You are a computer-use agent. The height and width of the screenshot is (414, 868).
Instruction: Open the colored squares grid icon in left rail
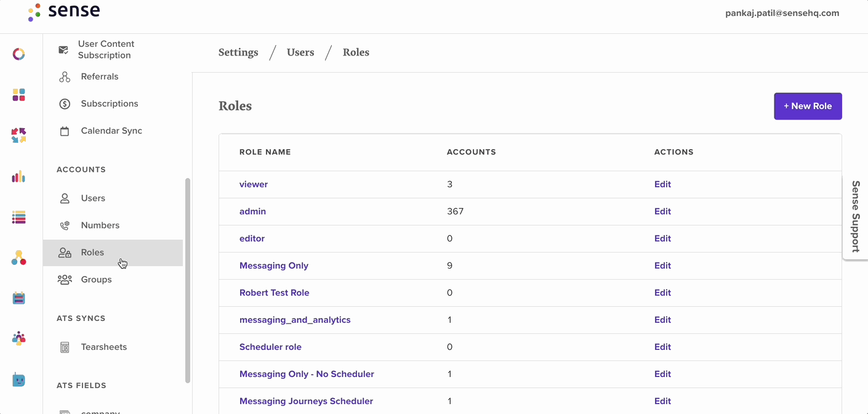pos(18,95)
